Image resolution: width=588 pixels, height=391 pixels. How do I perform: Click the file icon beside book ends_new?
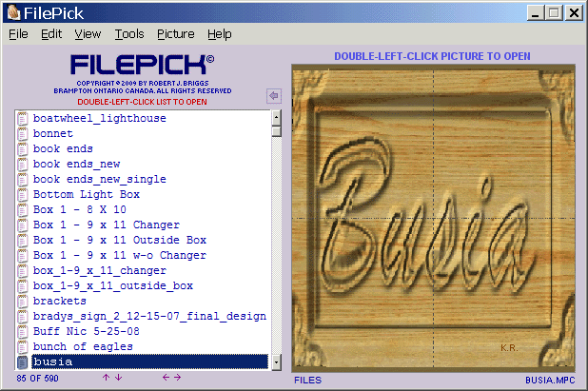click(23, 165)
